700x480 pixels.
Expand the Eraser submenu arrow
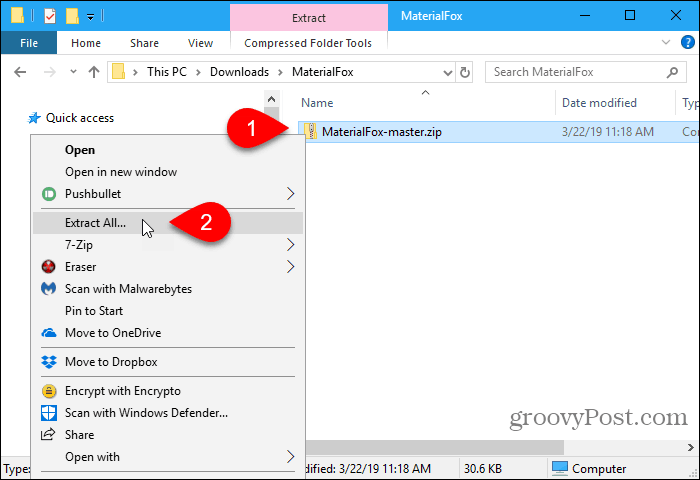290,267
